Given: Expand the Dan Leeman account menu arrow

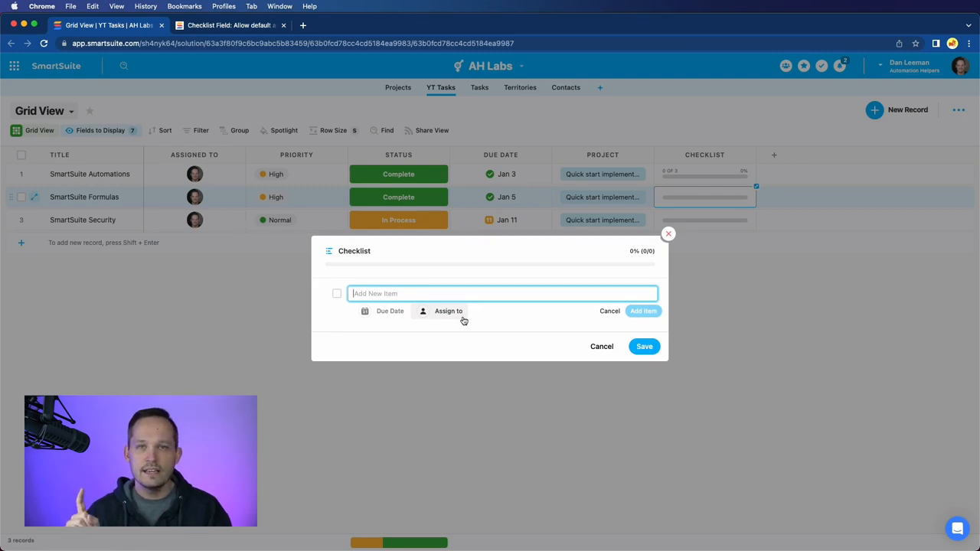Looking at the screenshot, I should point(880,66).
